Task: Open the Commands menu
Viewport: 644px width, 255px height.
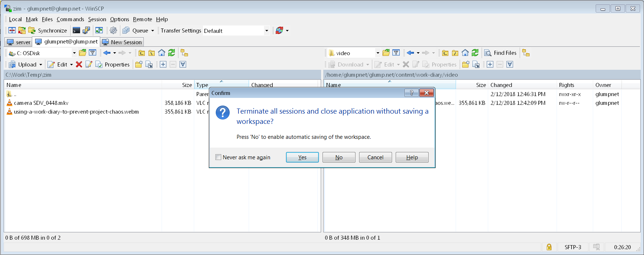Action: coord(70,19)
